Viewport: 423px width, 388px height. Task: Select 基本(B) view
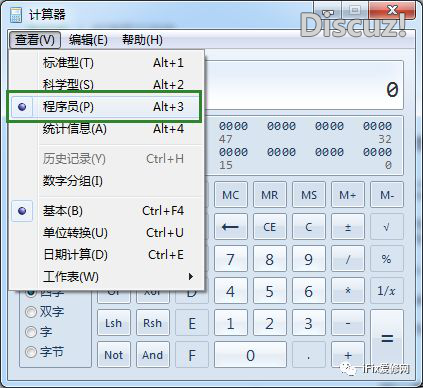(106, 211)
